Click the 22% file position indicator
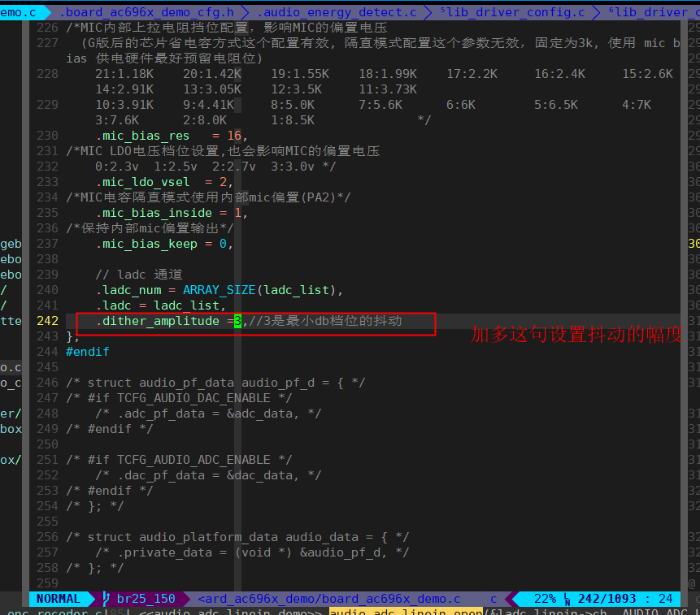Image resolution: width=700 pixels, height=615 pixels. [545, 599]
